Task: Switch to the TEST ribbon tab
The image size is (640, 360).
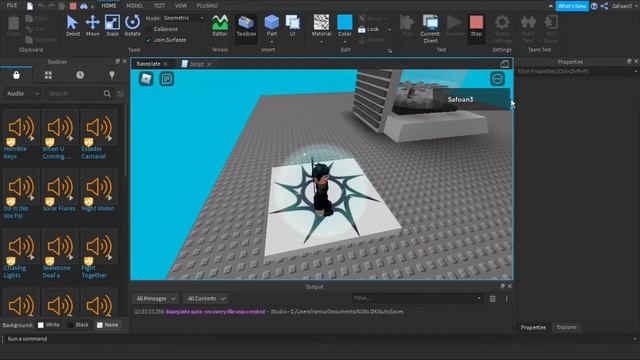Action: point(159,6)
